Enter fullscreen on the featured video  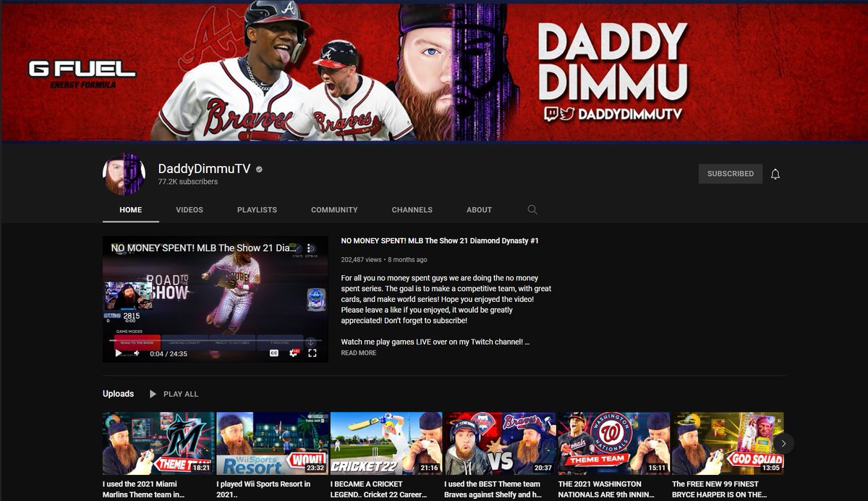point(312,353)
